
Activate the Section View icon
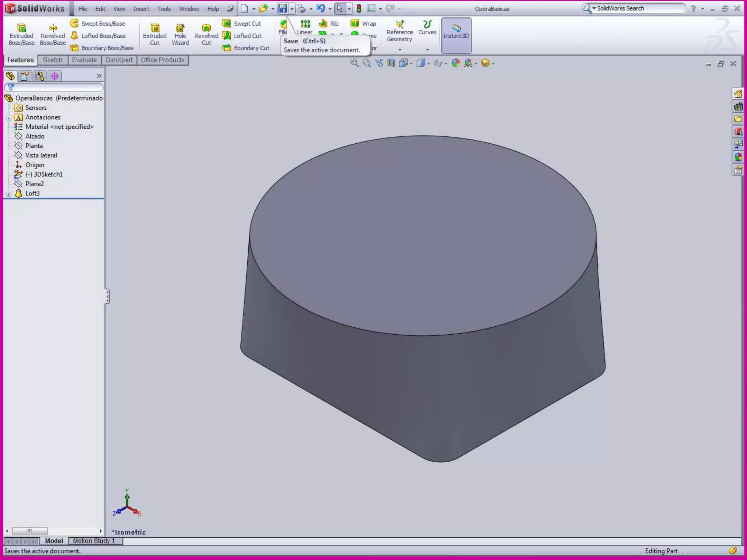391,63
